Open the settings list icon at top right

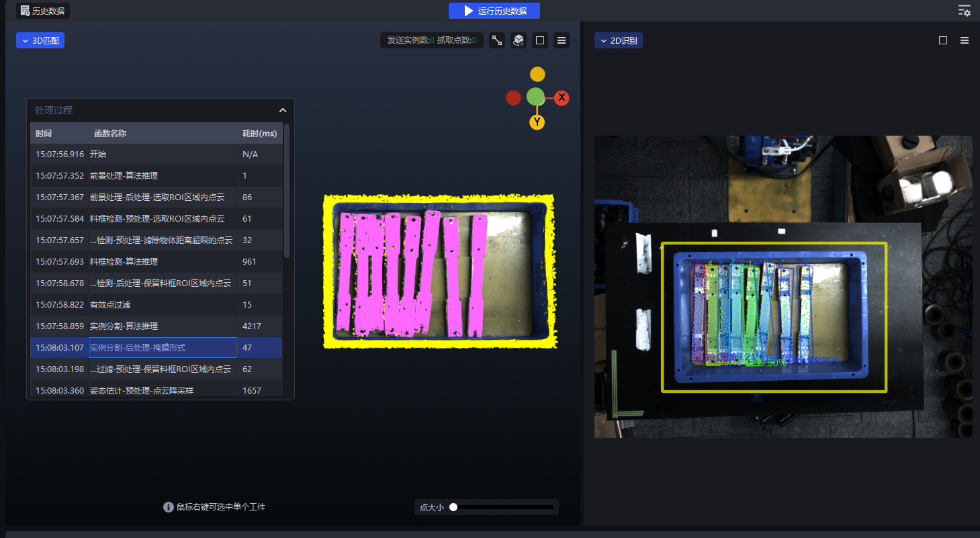click(x=964, y=10)
